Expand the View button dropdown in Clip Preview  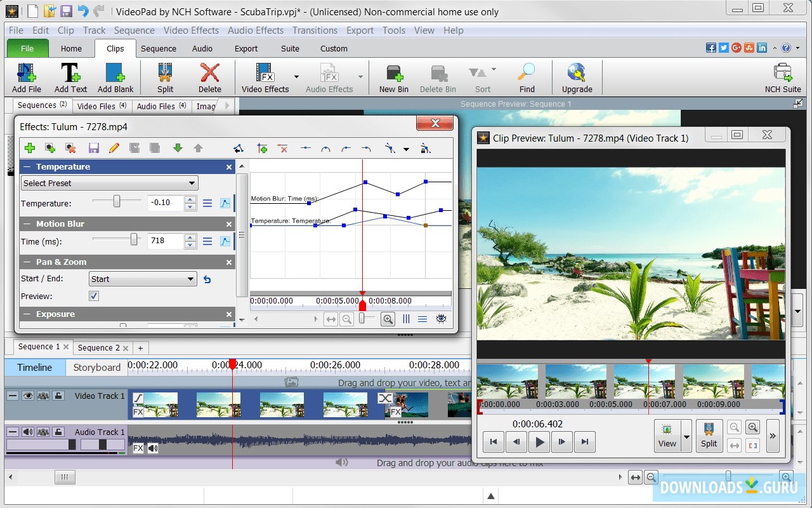[686, 436]
